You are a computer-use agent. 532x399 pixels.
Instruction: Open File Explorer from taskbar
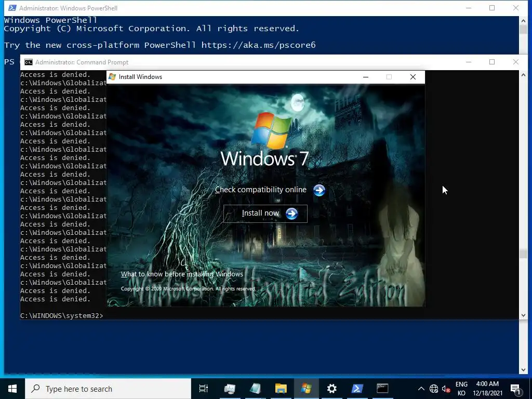pyautogui.click(x=281, y=389)
